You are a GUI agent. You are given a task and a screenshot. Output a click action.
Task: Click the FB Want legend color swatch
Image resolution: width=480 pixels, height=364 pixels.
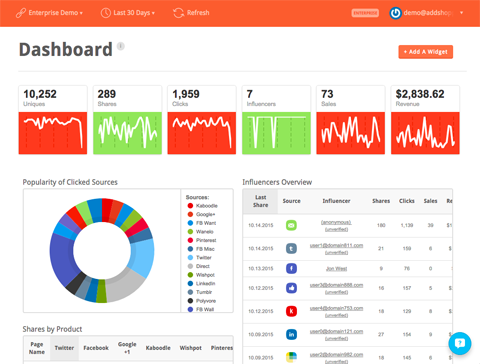190,223
